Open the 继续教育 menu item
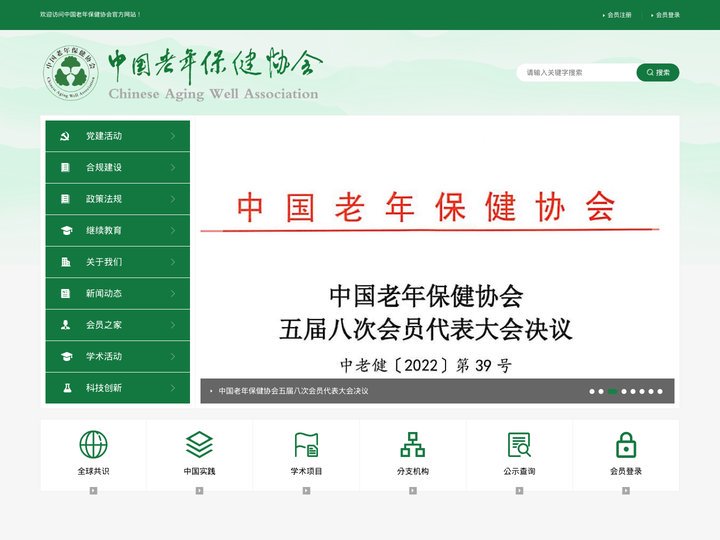This screenshot has height=540, width=720. 118,231
